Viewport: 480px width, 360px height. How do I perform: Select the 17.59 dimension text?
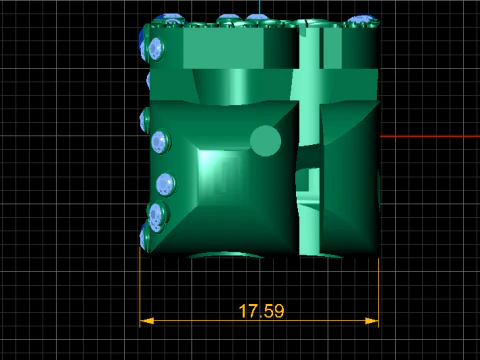click(x=262, y=311)
